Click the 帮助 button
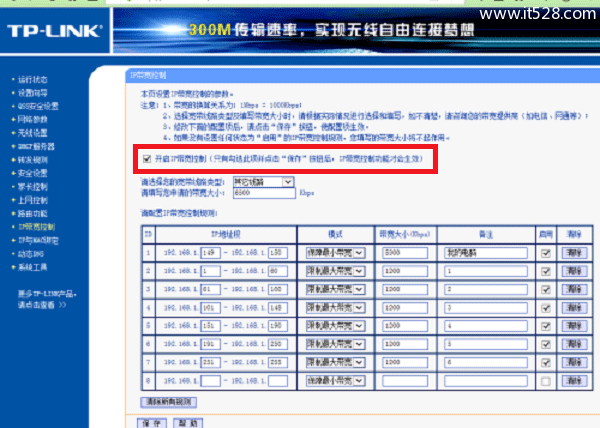The width and height of the screenshot is (600, 428). point(188,423)
